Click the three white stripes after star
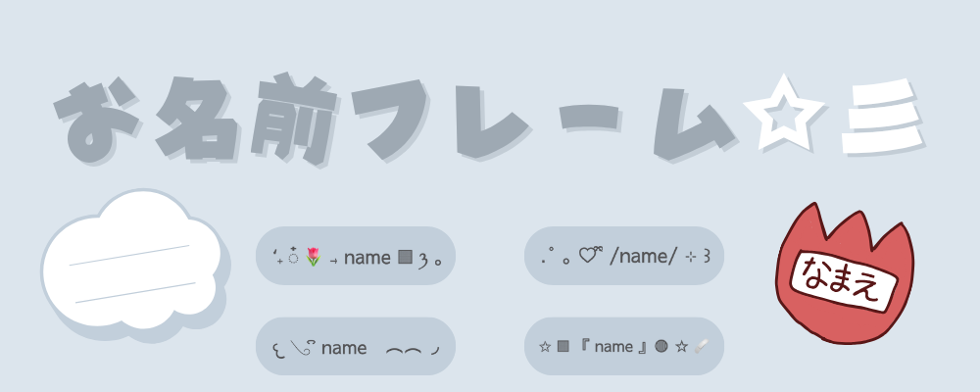The height and width of the screenshot is (392, 980). (881, 118)
